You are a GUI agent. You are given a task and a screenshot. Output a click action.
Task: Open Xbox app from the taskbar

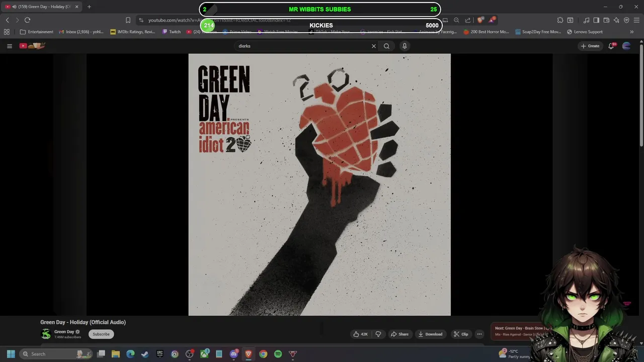204,354
